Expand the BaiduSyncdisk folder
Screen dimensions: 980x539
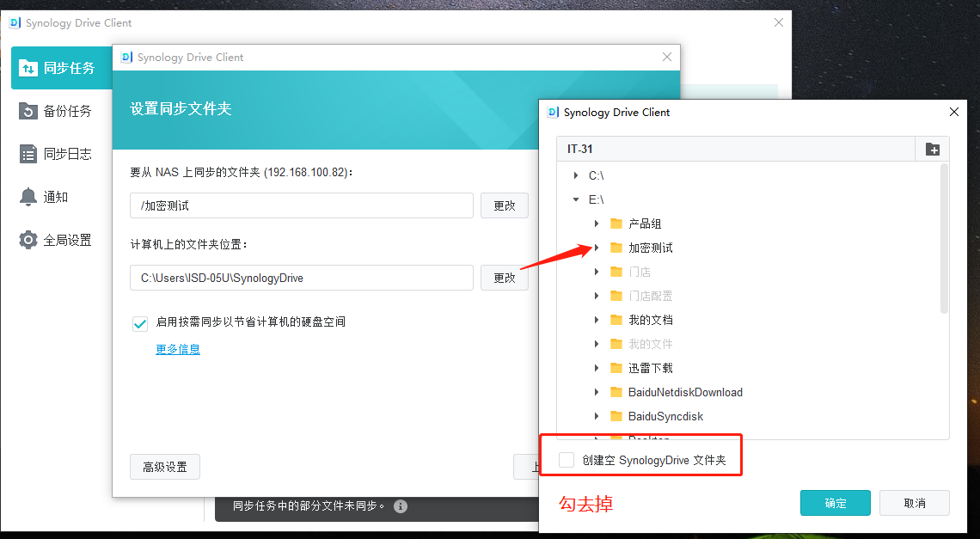coord(597,416)
